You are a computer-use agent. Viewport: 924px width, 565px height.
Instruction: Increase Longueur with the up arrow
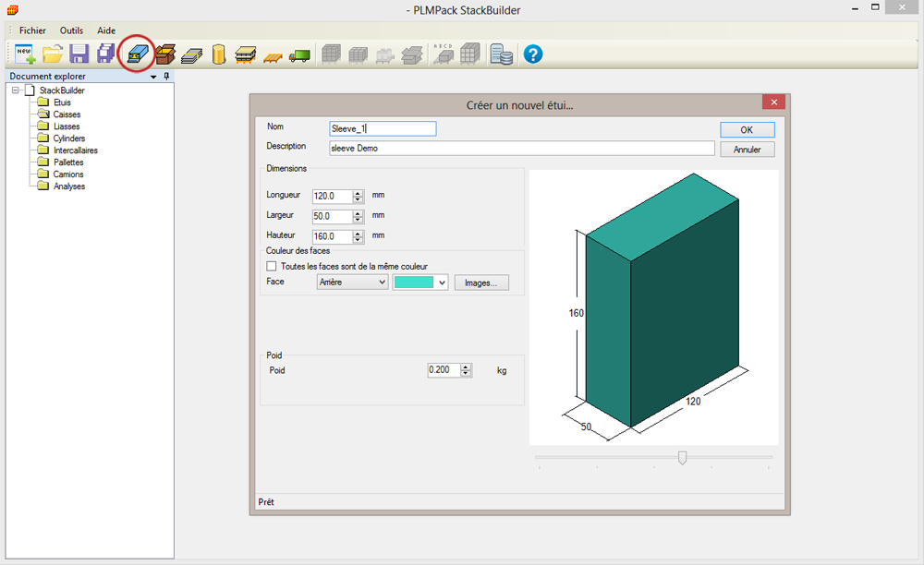pos(358,193)
